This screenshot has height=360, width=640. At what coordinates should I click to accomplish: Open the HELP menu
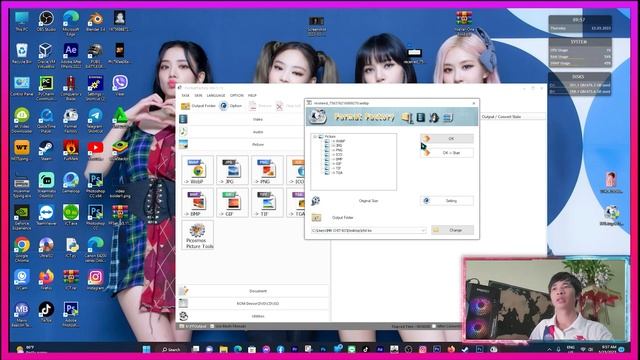click(x=252, y=96)
